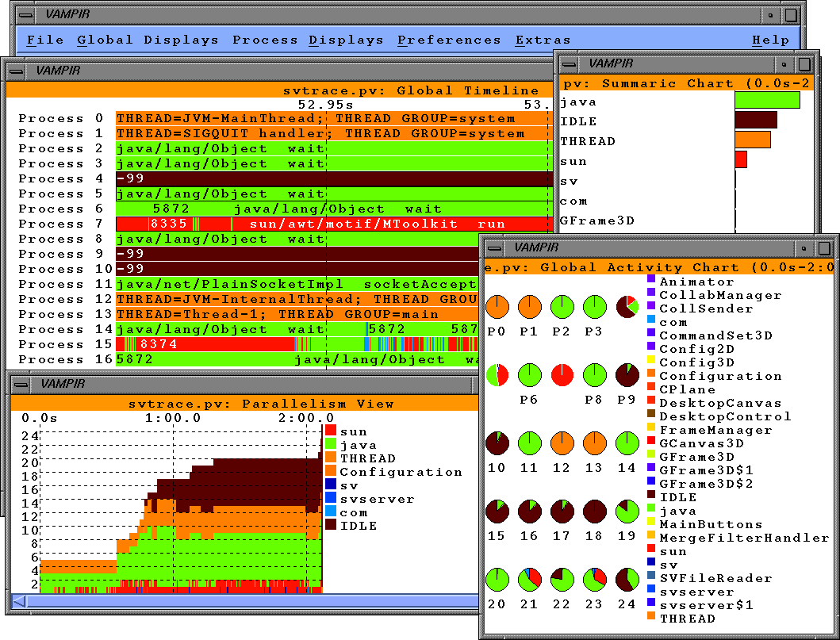Click the SVFileReader legend color swatch
The height and width of the screenshot is (640, 840).
[651, 575]
